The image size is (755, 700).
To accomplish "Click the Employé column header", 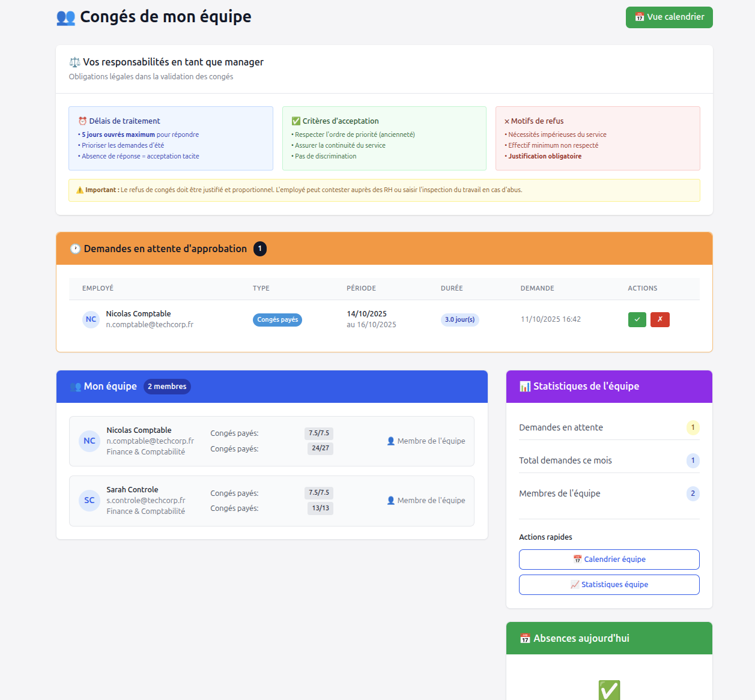I will [98, 288].
